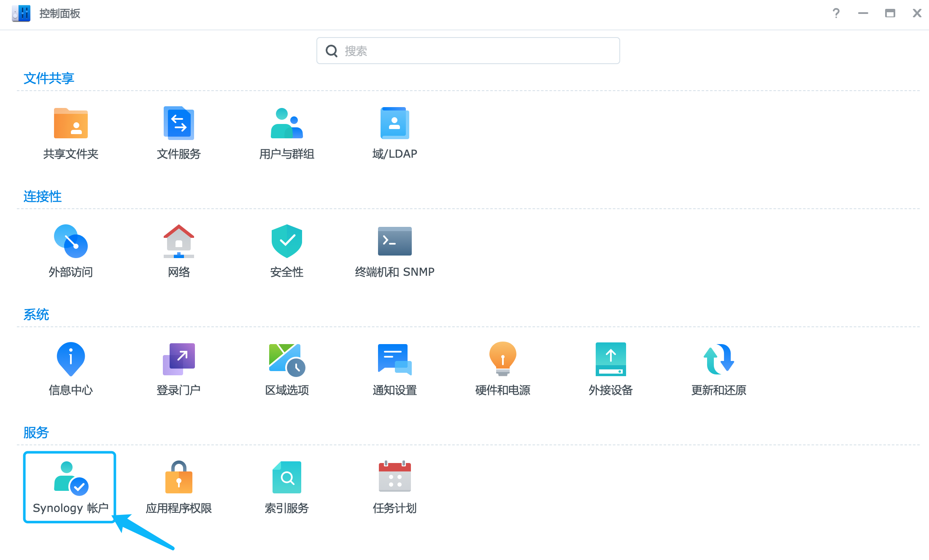Open the 网络 network icon
929x560 pixels.
click(x=179, y=241)
